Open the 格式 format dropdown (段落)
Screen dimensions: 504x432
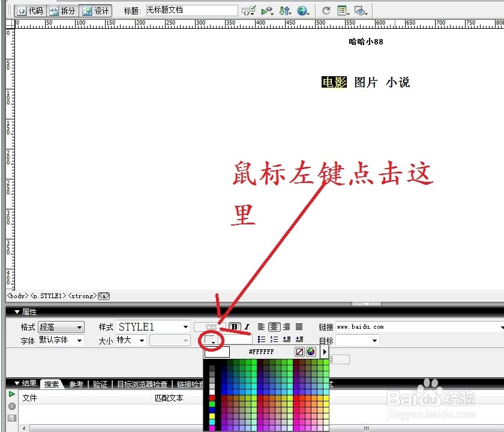click(x=61, y=327)
